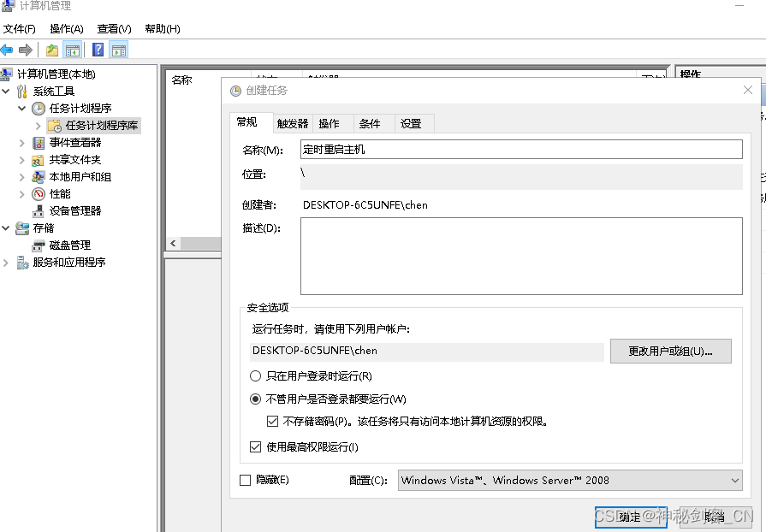The width and height of the screenshot is (766, 532).
Task: Collapse the 任务计划程序 tree node
Action: (x=22, y=109)
